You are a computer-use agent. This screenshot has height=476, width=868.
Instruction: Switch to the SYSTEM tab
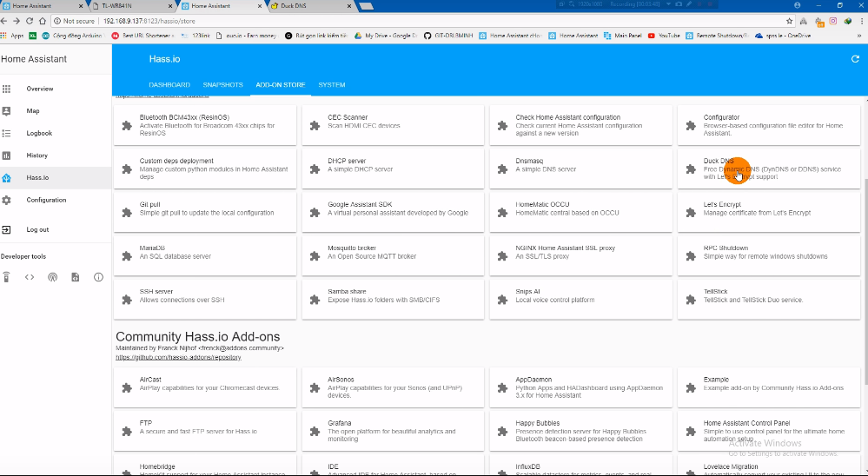(332, 84)
